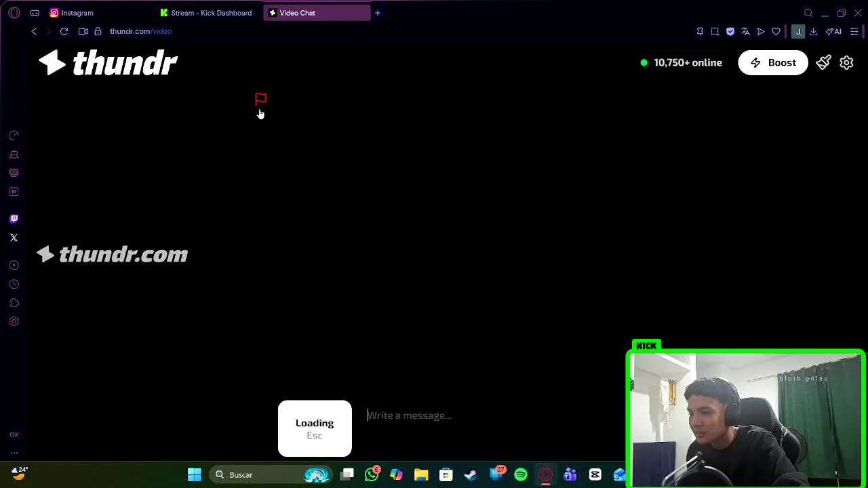Image resolution: width=868 pixels, height=488 pixels.
Task: Open File Explorer from the taskbar
Action: 421,474
